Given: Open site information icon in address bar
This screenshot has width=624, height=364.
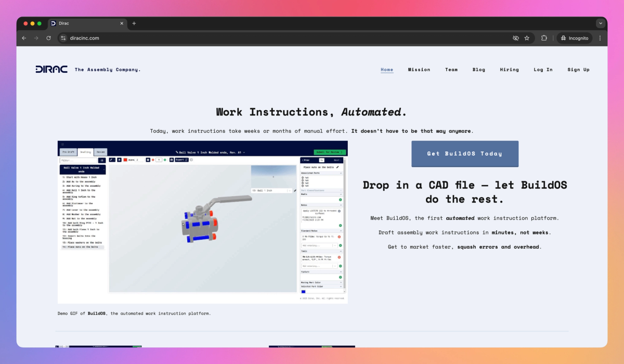Looking at the screenshot, I should point(63,38).
